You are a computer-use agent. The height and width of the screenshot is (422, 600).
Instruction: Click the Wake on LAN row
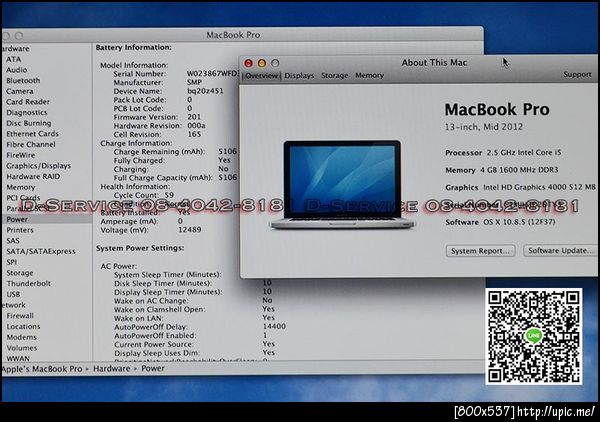click(194, 318)
